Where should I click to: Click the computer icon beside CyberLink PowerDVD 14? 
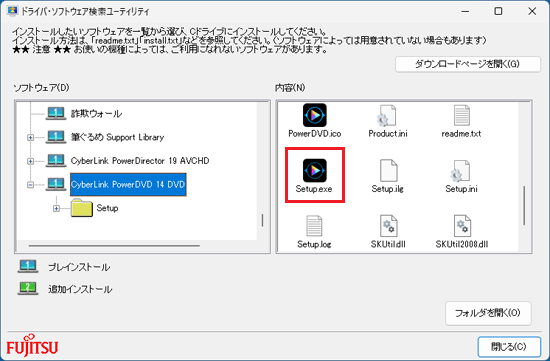pos(56,184)
